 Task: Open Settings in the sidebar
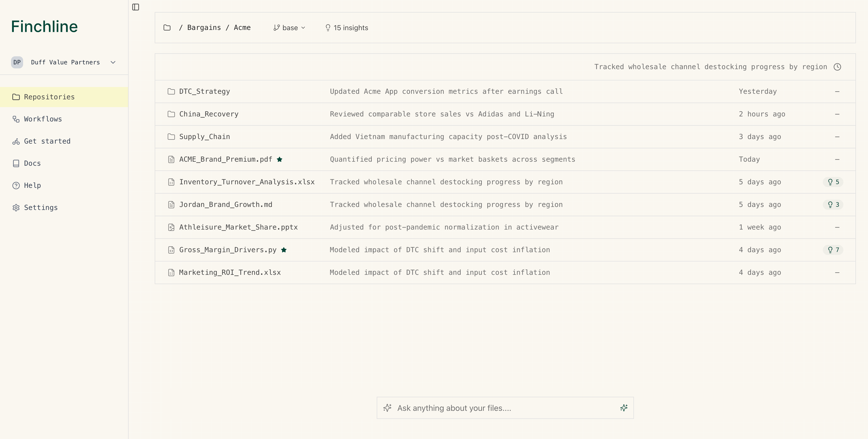64,207
